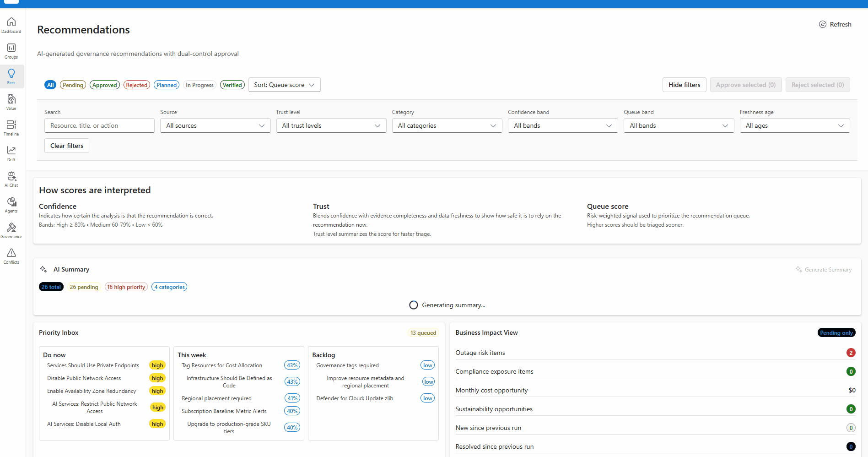
Task: Select the In Progress filter
Action: [x=199, y=85]
